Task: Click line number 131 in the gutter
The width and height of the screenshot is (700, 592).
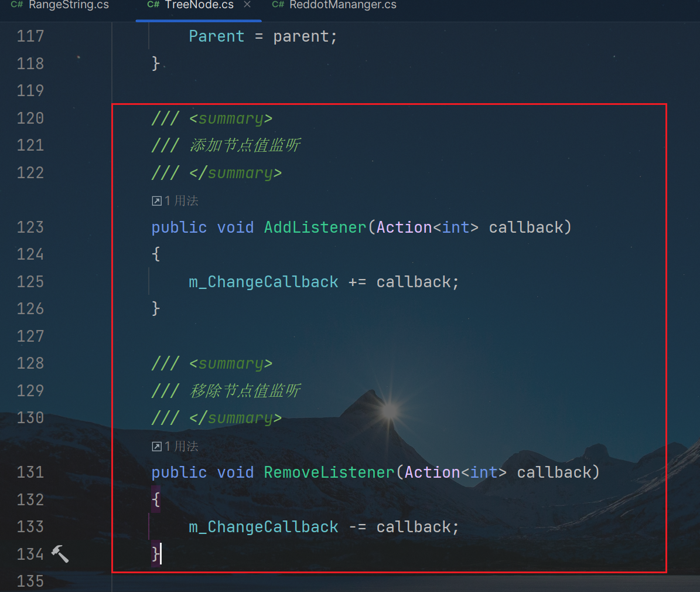Action: (x=30, y=472)
